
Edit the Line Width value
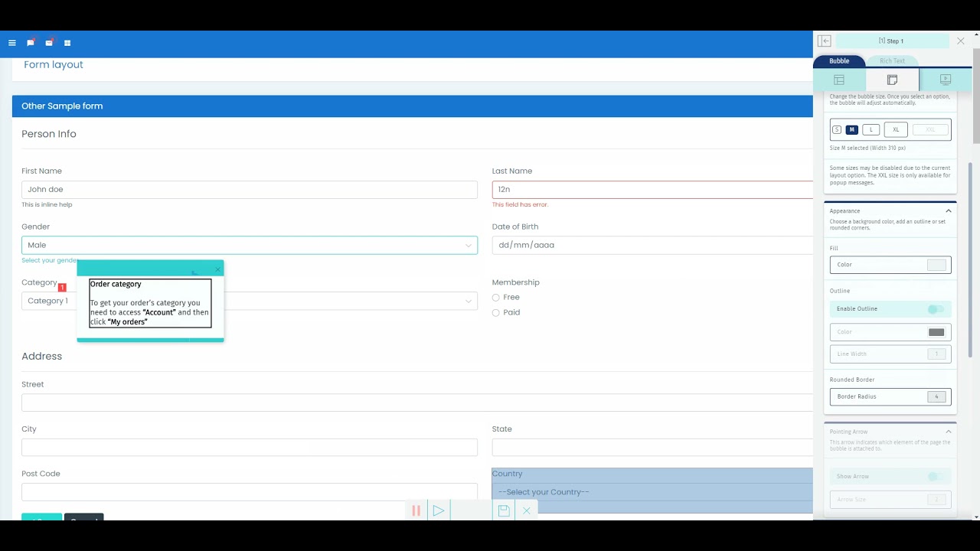tap(936, 354)
